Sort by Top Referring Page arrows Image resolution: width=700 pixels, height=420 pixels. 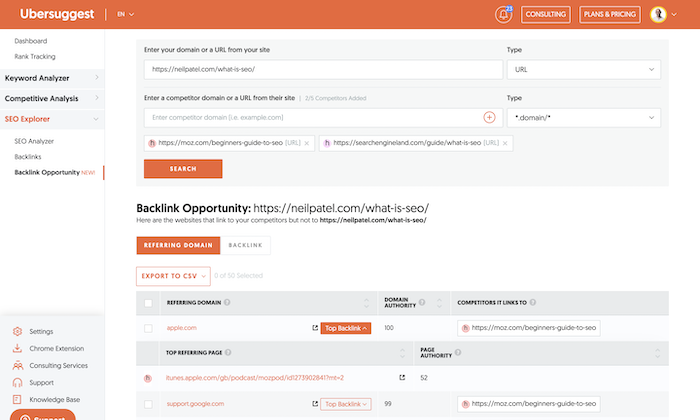click(x=402, y=353)
